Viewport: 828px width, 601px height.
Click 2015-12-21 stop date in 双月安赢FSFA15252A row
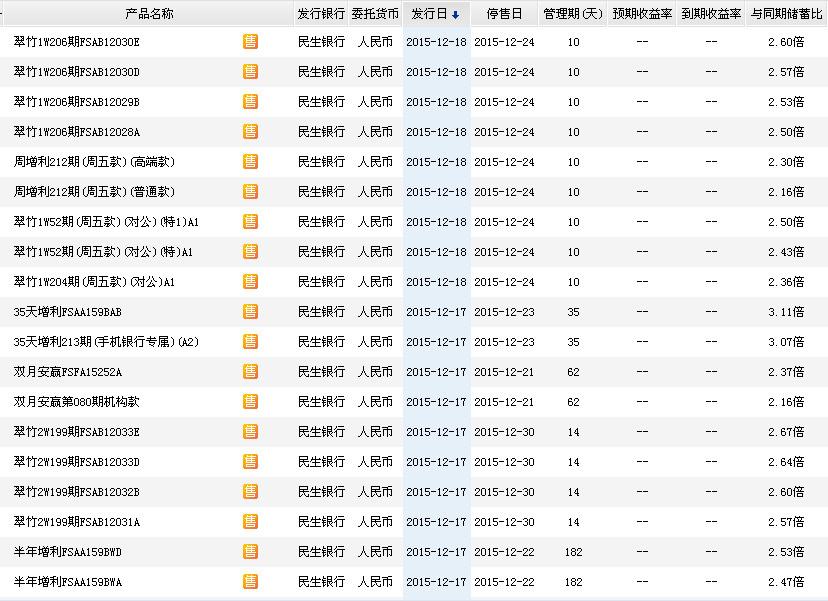click(504, 372)
